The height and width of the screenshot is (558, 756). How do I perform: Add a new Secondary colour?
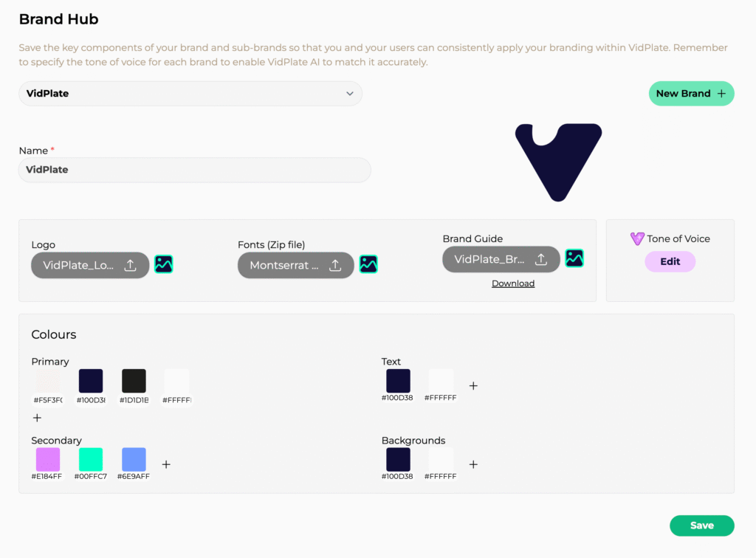[x=166, y=464]
